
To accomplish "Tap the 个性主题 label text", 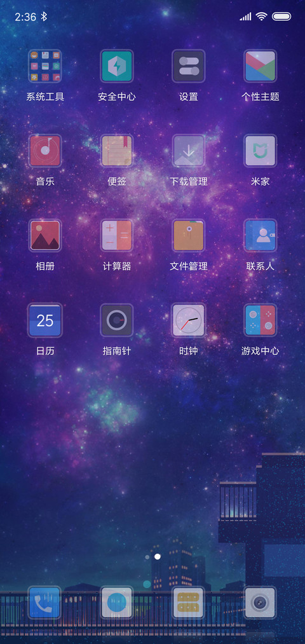I will point(261,97).
